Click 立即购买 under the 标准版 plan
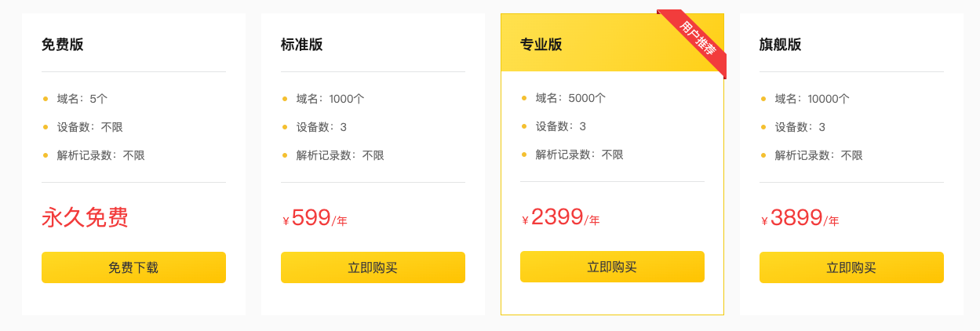The image size is (980, 331). 373,267
